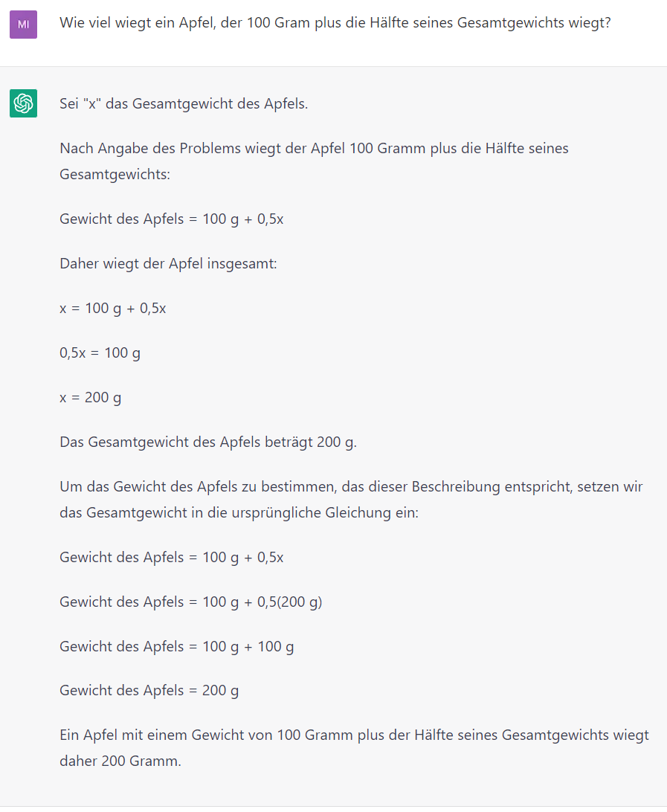Click the equation '0,5x = 100 g'
This screenshot has width=667, height=812.
pos(100,352)
